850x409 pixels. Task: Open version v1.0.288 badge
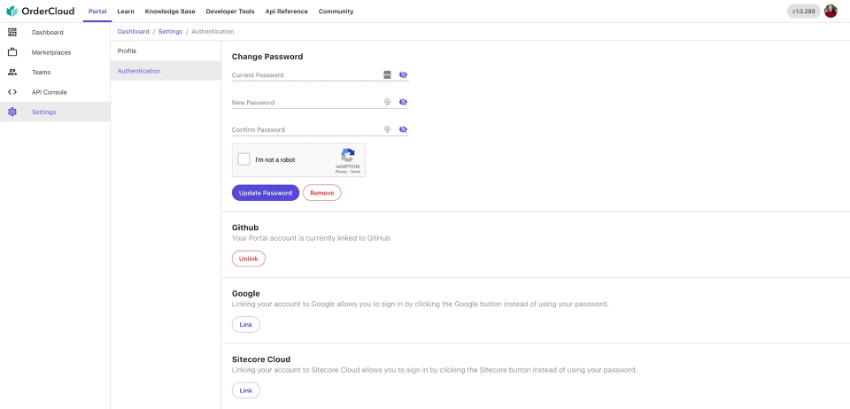[x=802, y=11]
